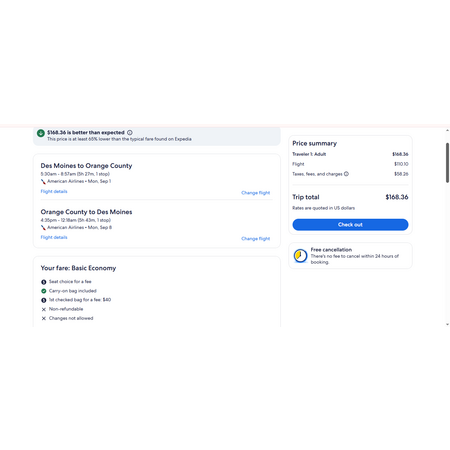Change the Orange County to Des Moines flight

pos(256,239)
